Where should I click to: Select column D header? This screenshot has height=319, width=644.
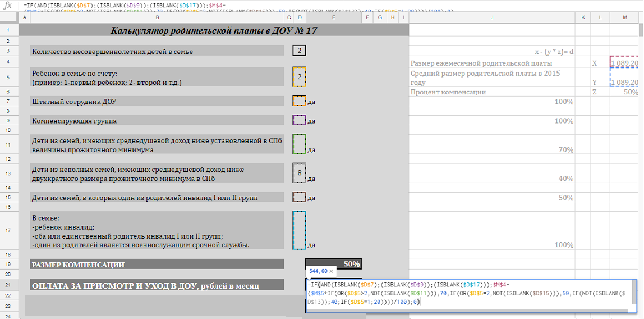300,17
